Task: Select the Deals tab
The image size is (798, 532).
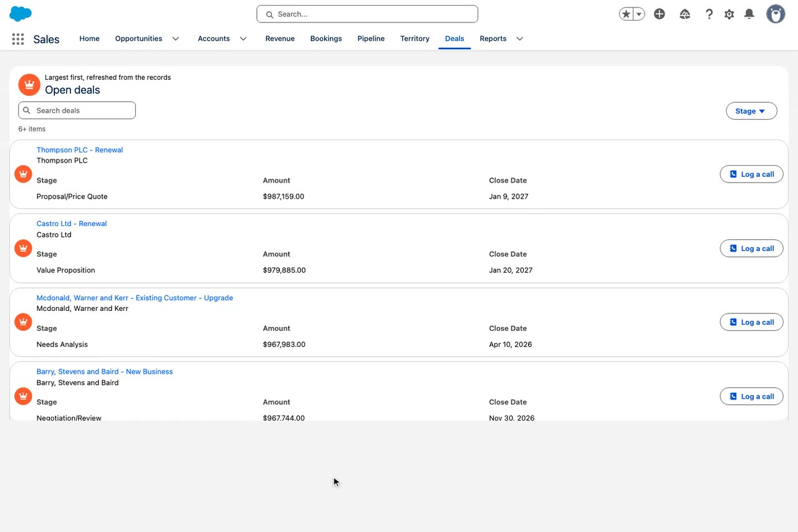Action: coord(454,39)
